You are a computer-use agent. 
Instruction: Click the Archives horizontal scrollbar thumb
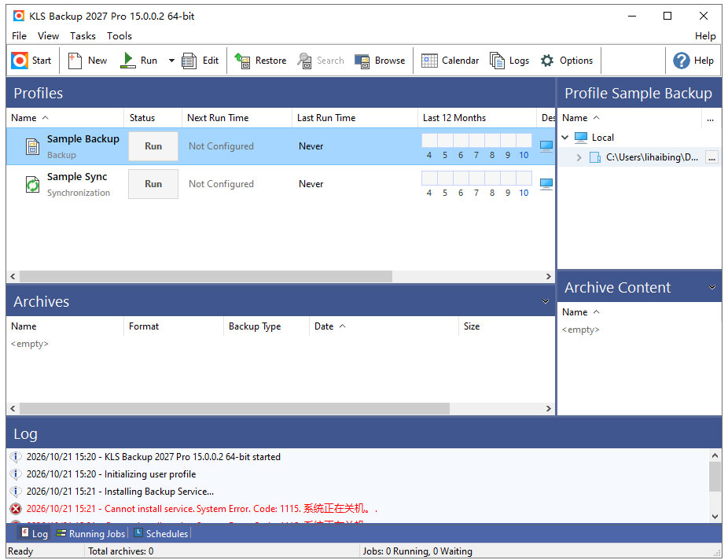click(x=234, y=409)
